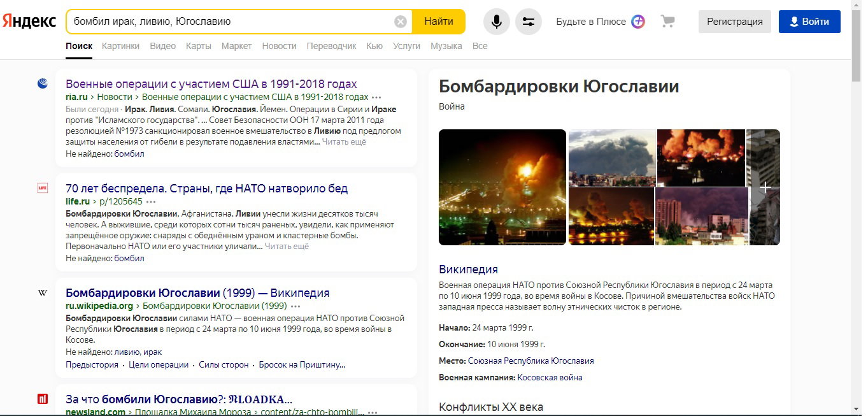
Task: Clear the search query with the X icon
Action: (401, 22)
